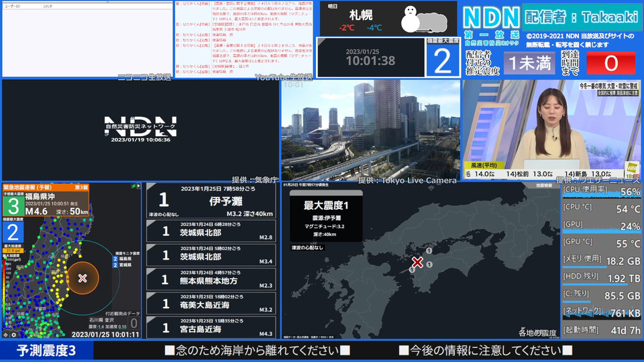
Task: Click the Tokyo Live Camera video feed
Action: 371,129
